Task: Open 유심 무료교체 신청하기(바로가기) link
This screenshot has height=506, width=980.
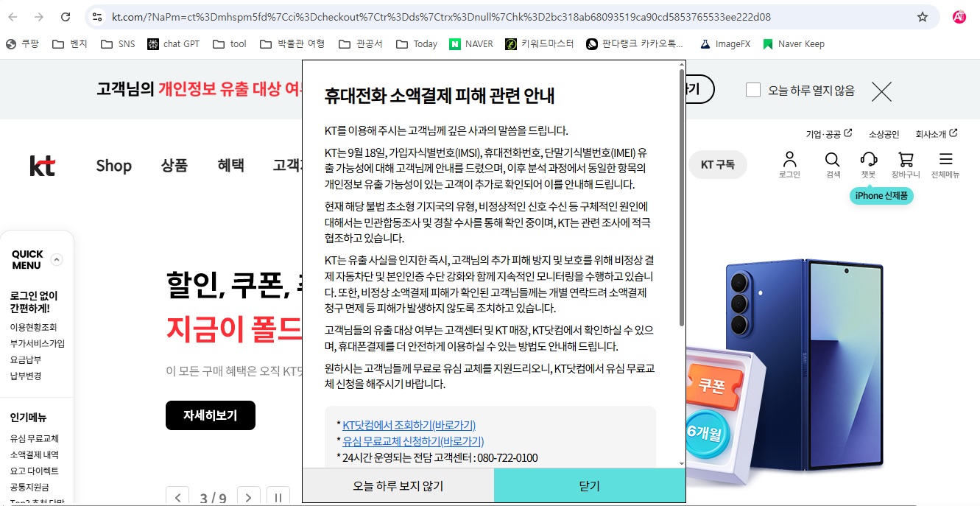Action: pyautogui.click(x=413, y=441)
